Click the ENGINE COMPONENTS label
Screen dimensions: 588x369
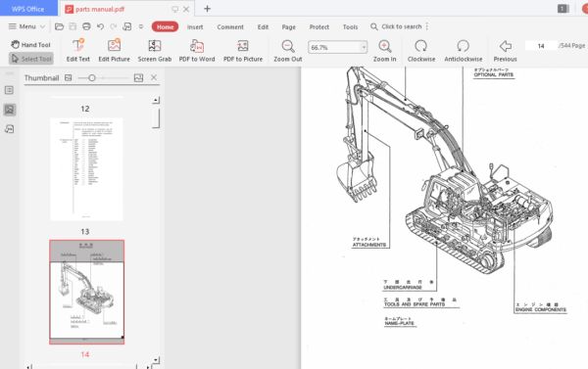pyautogui.click(x=541, y=309)
